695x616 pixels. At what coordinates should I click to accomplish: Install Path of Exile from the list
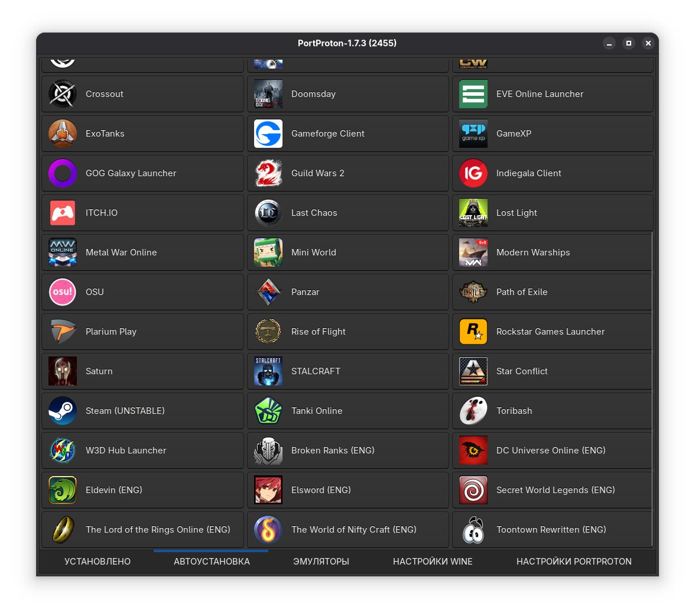553,292
